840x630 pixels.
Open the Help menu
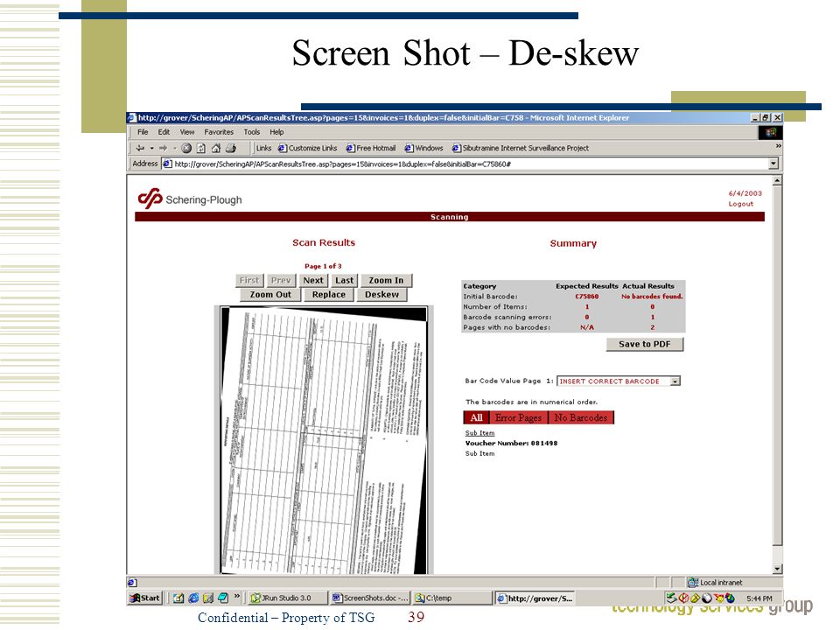pyautogui.click(x=276, y=132)
